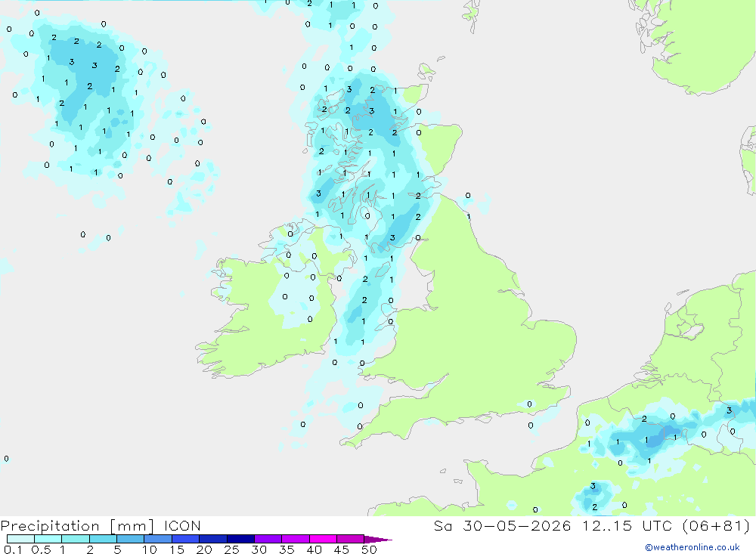This screenshot has width=756, height=554.
Task: Click the legend label "25"
Action: [232, 549]
